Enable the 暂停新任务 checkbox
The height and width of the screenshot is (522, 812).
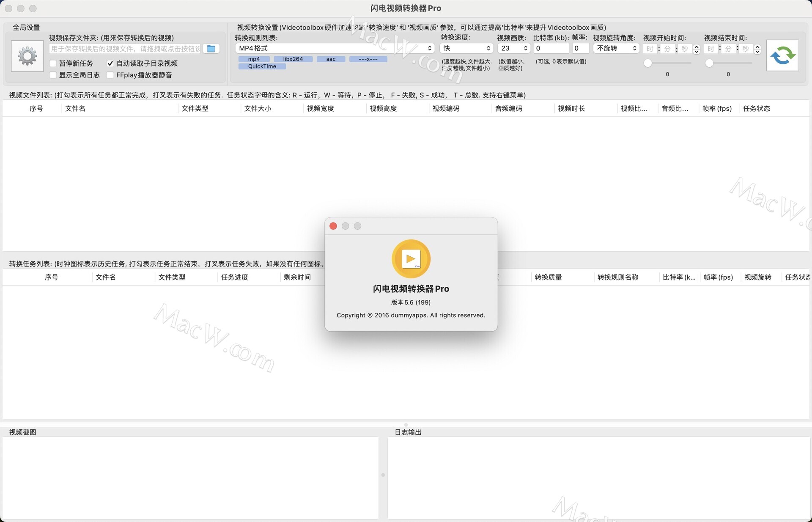coord(53,63)
